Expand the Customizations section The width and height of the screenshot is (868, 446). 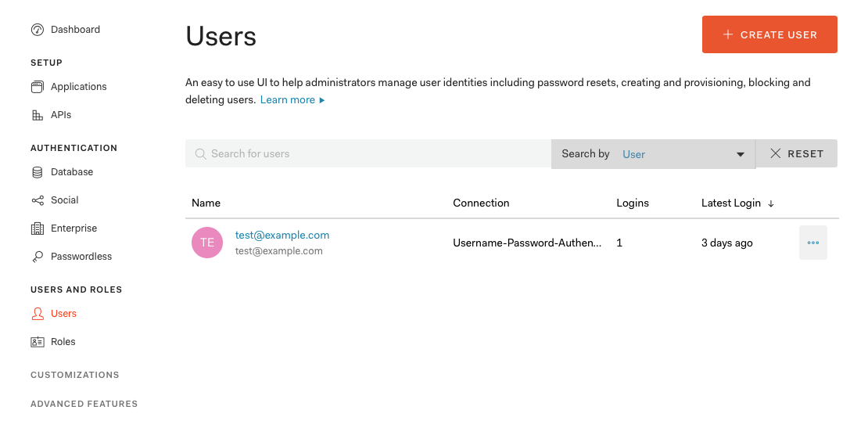pyautogui.click(x=74, y=375)
